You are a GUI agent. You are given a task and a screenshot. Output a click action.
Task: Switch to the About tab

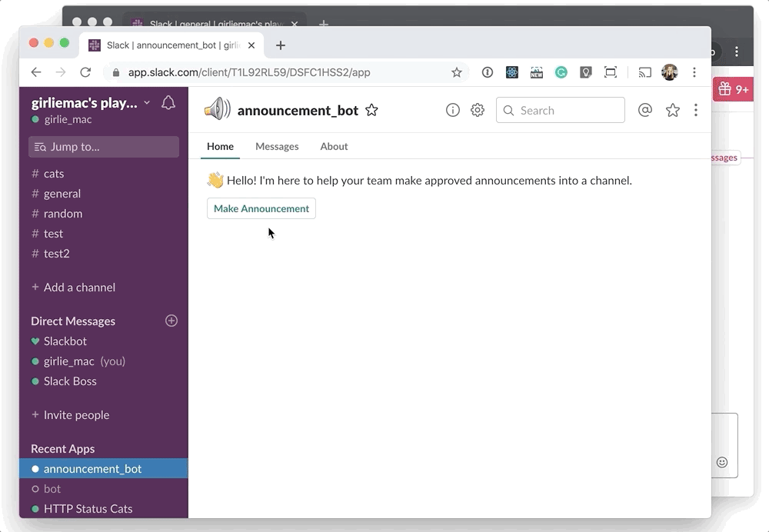click(334, 147)
